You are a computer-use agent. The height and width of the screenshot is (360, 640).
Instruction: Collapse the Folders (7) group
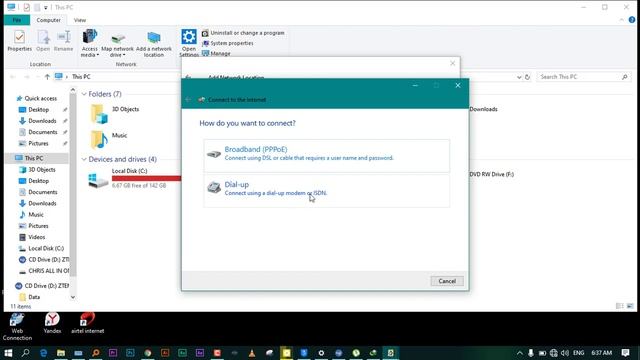pyautogui.click(x=84, y=94)
